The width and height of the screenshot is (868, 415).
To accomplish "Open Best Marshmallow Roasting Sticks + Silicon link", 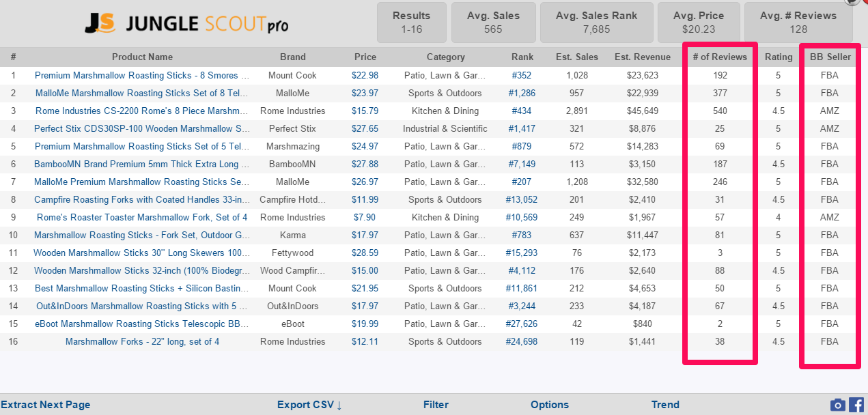I will coord(142,288).
